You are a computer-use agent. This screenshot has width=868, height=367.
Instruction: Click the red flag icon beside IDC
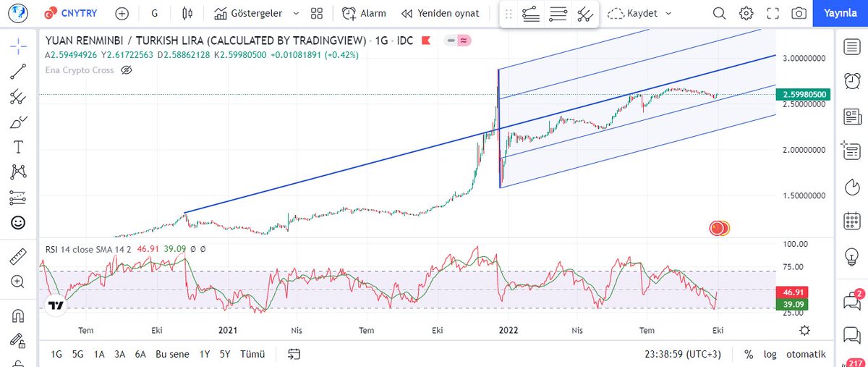tap(427, 41)
